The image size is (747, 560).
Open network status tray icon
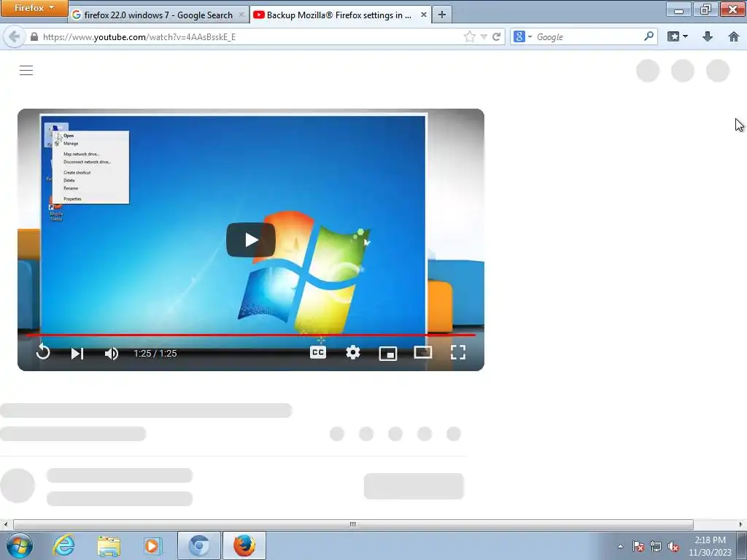coord(656,546)
